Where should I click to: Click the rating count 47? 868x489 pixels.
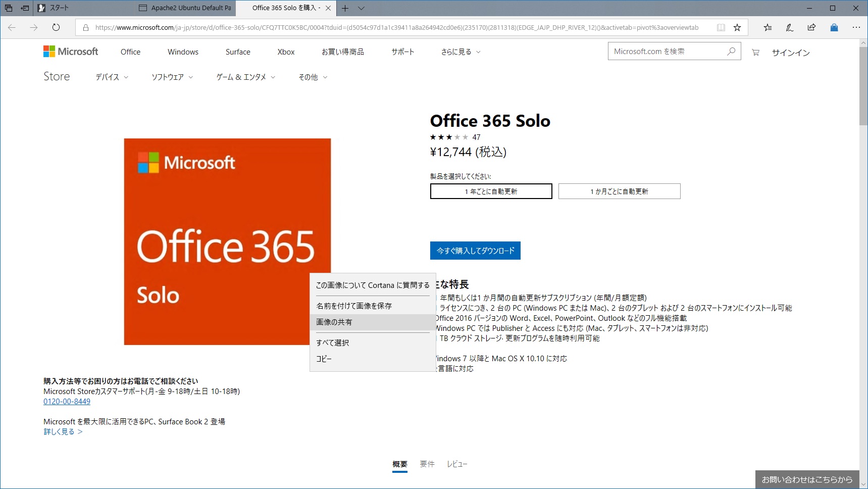click(476, 137)
